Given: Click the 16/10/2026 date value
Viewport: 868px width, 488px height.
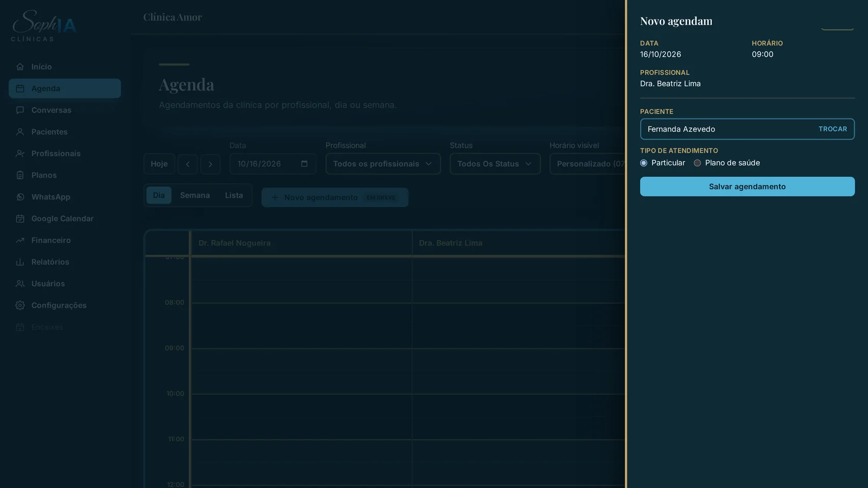Looking at the screenshot, I should pyautogui.click(x=661, y=55).
